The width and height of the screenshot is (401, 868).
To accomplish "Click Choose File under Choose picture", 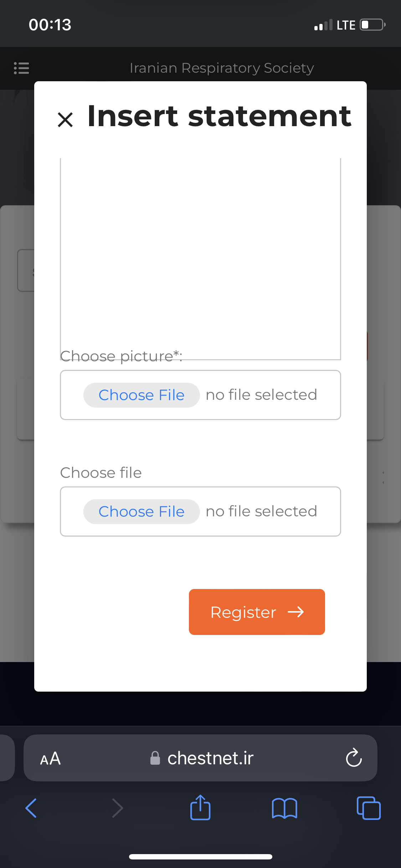I will point(142,395).
